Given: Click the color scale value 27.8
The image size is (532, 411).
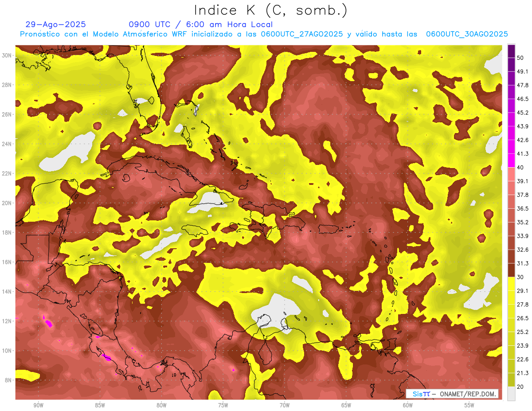Looking at the screenshot, I should click(x=523, y=304).
